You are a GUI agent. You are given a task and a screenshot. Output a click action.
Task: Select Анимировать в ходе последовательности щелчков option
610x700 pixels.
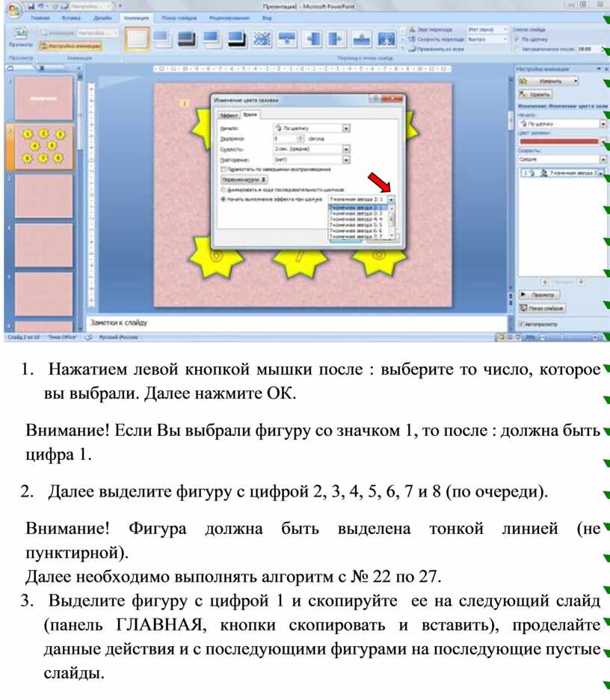click(224, 190)
